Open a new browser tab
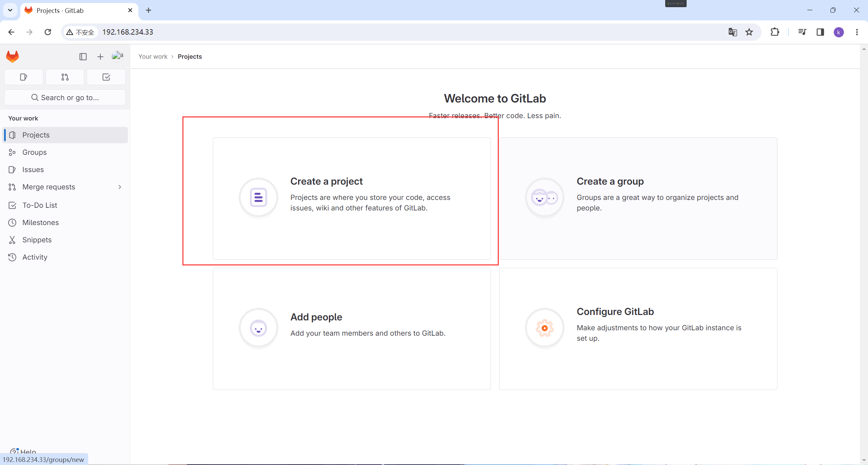Image resolution: width=868 pixels, height=465 pixels. pos(149,11)
